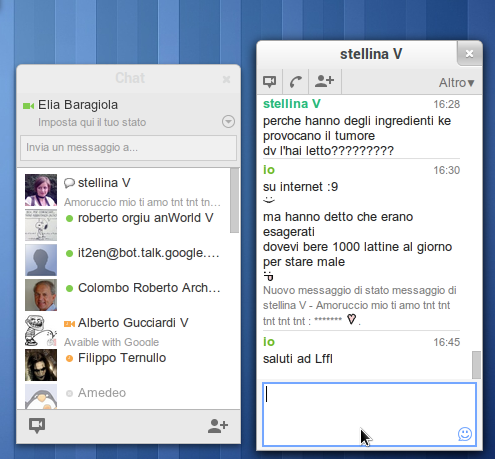Click the stellina V title bar name
This screenshot has width=495, height=459.
(x=371, y=54)
